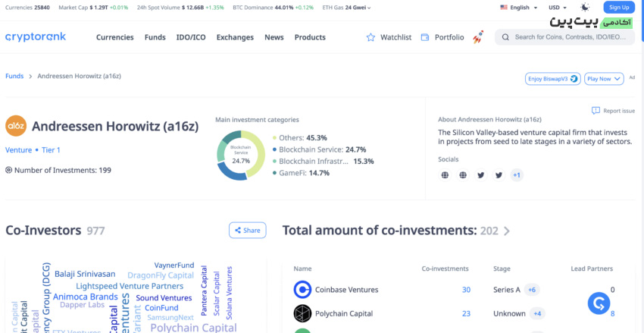Viewport: 644px width, 333px height.
Task: Select the Blockchain Service legend dot
Action: (274, 149)
